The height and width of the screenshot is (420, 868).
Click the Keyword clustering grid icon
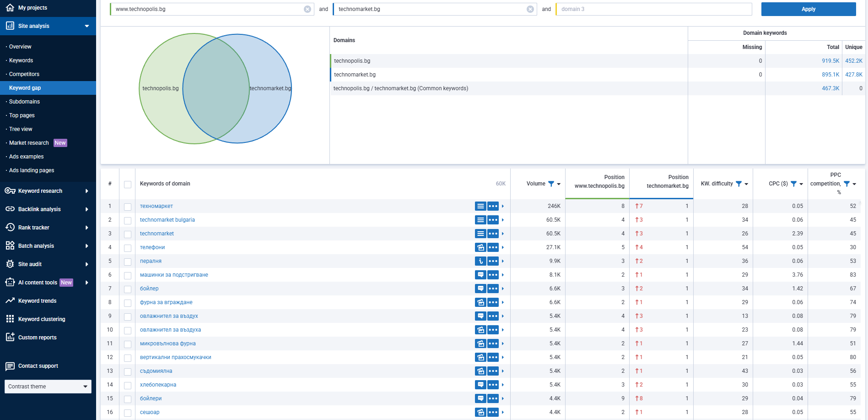(x=10, y=319)
